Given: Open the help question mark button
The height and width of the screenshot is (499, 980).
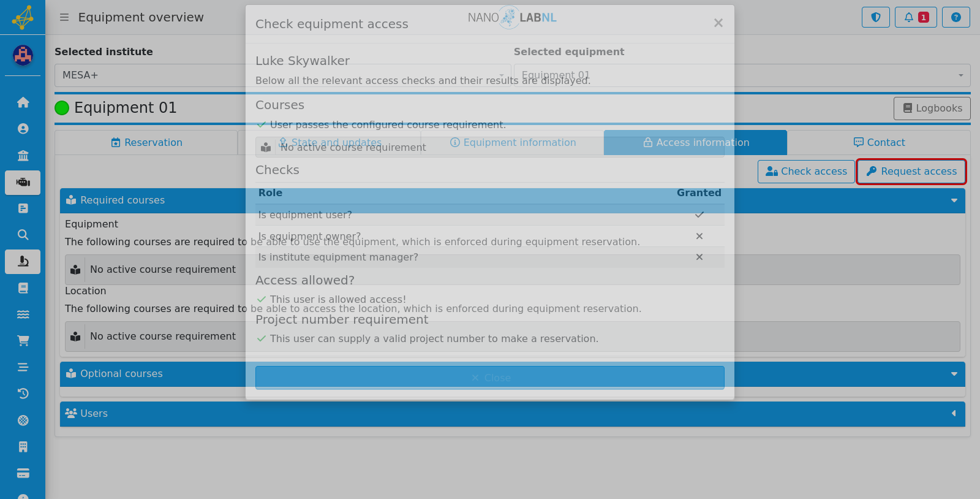Looking at the screenshot, I should click(x=956, y=17).
